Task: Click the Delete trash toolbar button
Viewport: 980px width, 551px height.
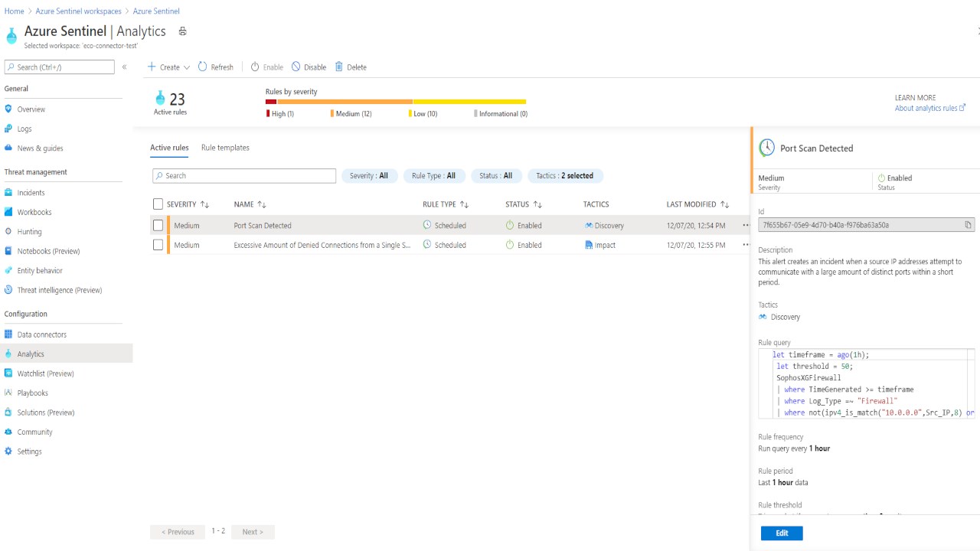Action: click(x=351, y=67)
